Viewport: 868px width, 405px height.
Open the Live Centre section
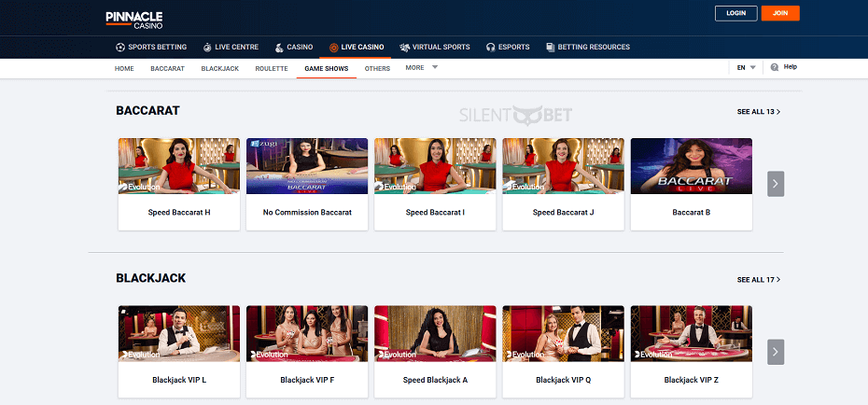(231, 47)
